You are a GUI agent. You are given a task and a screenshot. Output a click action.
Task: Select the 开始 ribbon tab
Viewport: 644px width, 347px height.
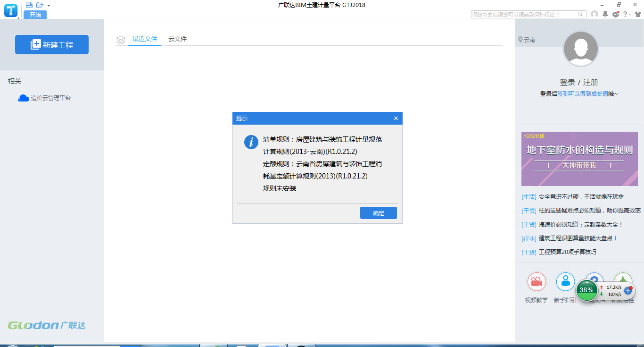35,15
